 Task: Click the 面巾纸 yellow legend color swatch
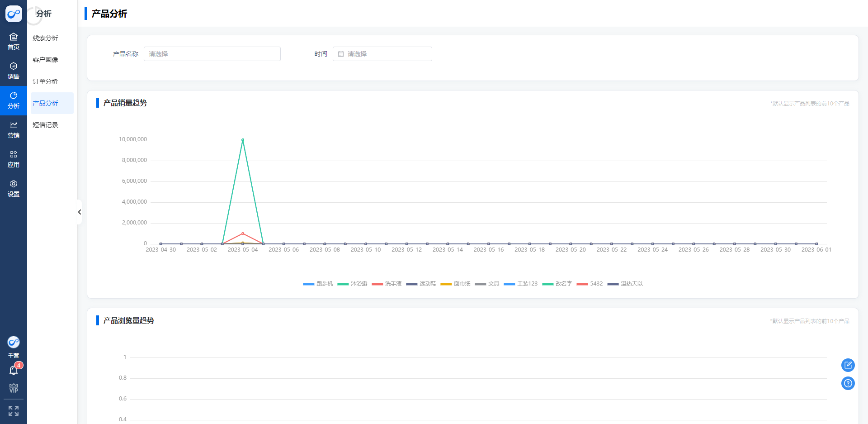(x=446, y=284)
